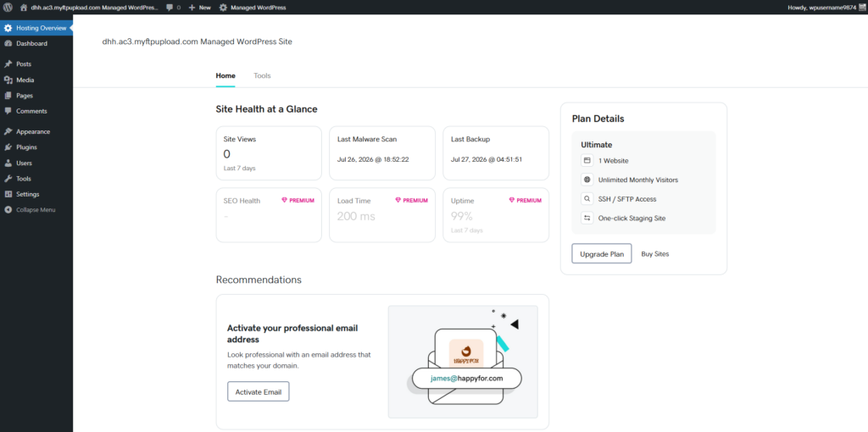Click the Ultimate plan name
This screenshot has height=432, width=868.
[596, 144]
